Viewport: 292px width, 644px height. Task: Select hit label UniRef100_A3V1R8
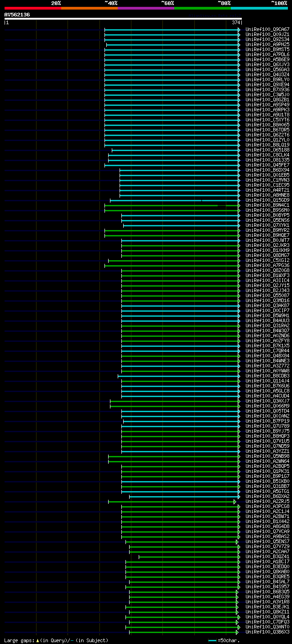(267, 602)
